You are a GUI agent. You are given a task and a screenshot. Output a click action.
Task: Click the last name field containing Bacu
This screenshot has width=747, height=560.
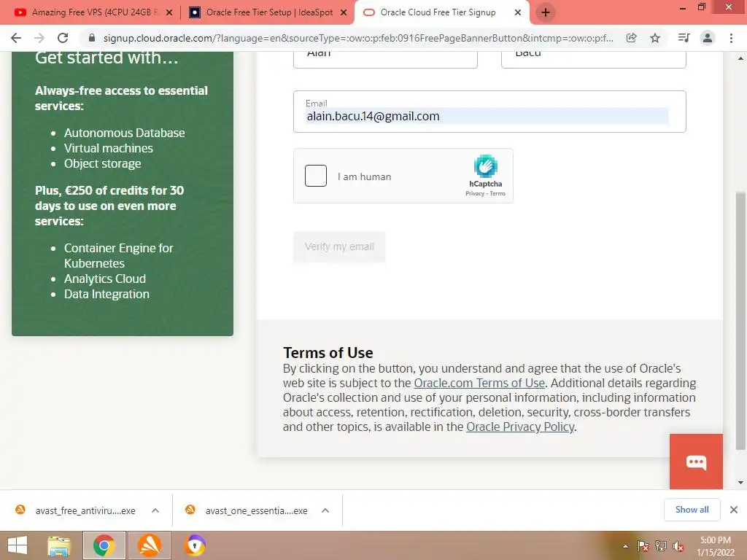(593, 59)
